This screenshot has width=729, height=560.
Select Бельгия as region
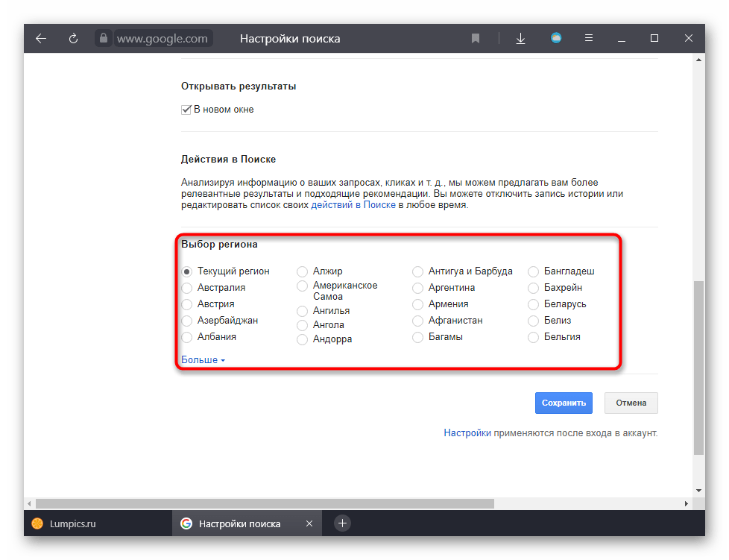coord(533,337)
